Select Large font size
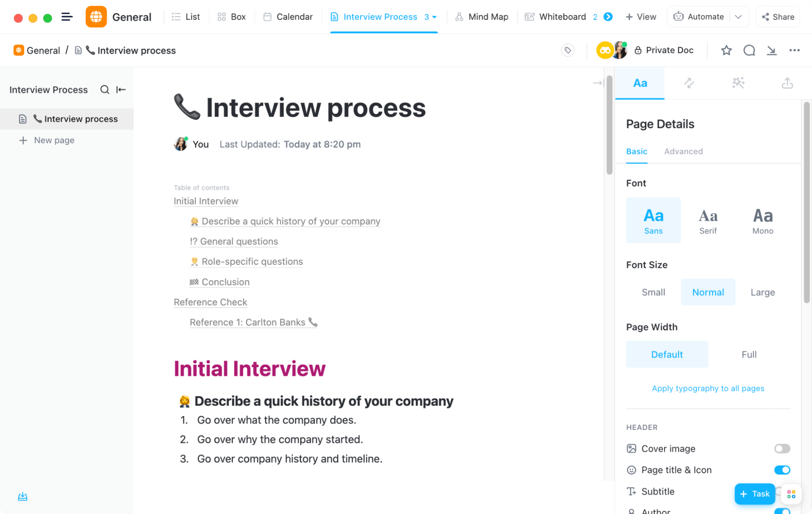Viewport: 812px width, 514px height. coord(763,292)
